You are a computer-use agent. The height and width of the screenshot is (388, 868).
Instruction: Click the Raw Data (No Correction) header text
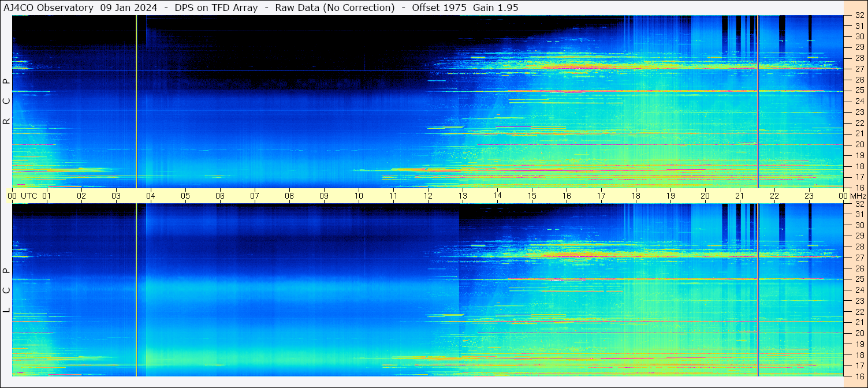click(335, 8)
